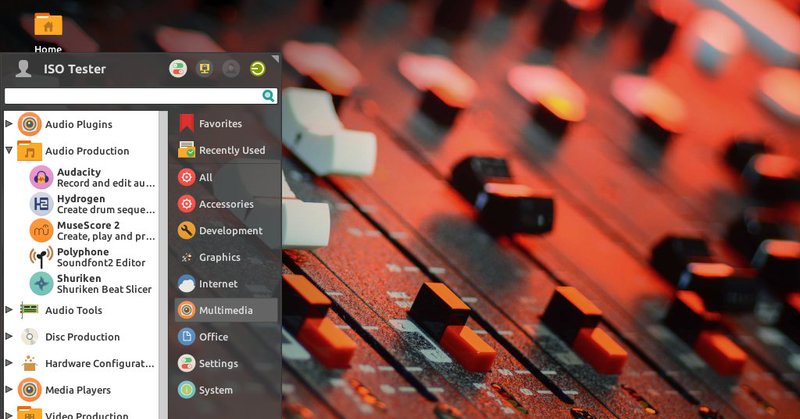Click "Create, play and pr..." description text
The height and width of the screenshot is (419, 800).
[x=106, y=236]
